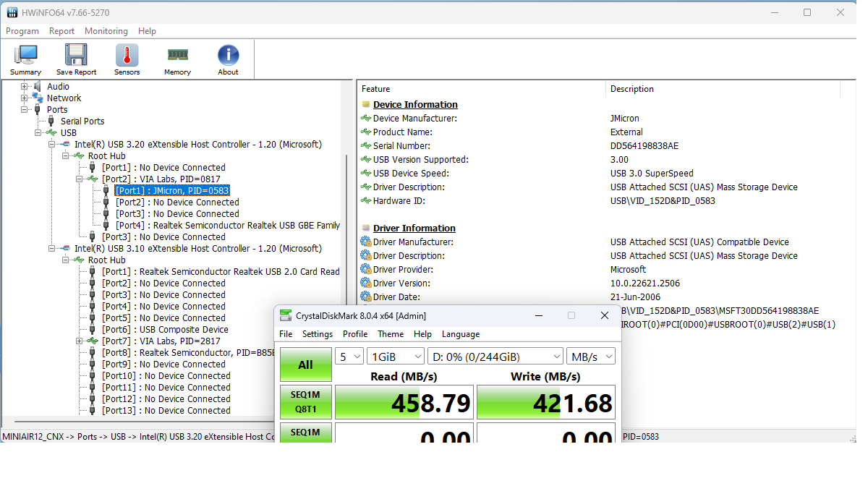
Task: Open CrystalDiskMark File menu
Action: [286, 334]
